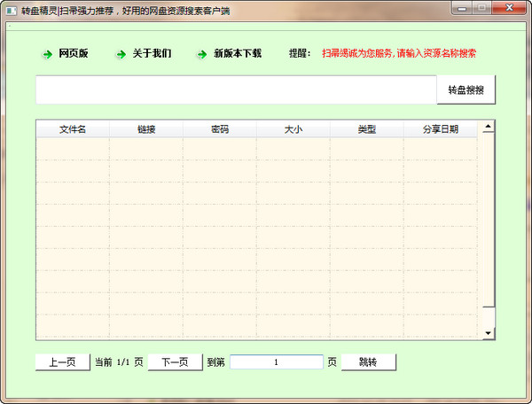Screen dimensions: 532x404
Task: Go to next page with 下一页
Action: [175, 361]
